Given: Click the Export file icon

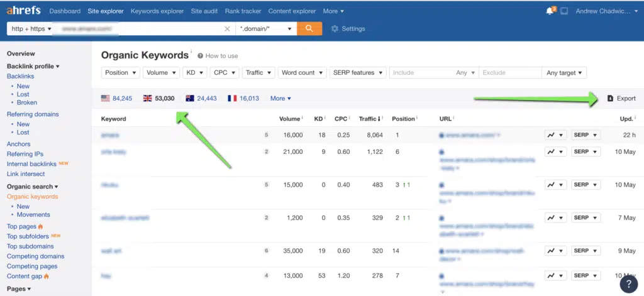Looking at the screenshot, I should point(610,99).
